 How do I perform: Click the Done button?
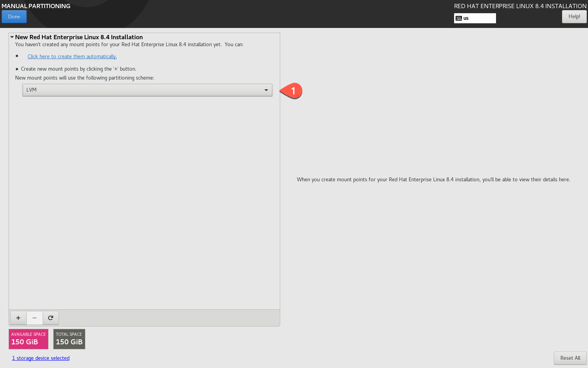click(14, 17)
